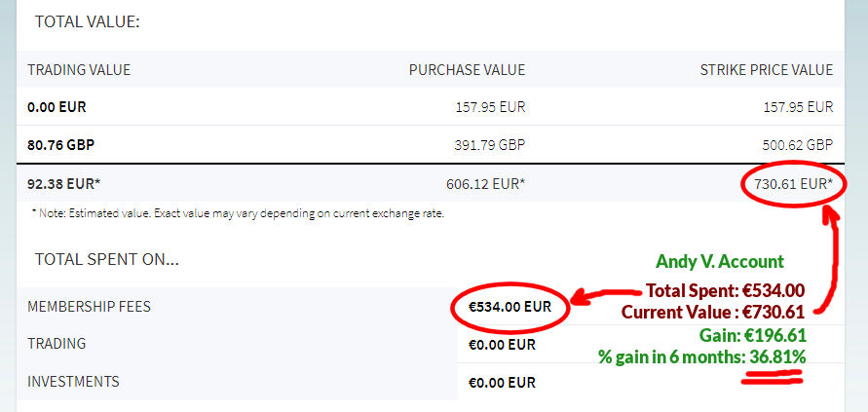The width and height of the screenshot is (868, 412).
Task: Click the 500.62 GBP strike price value
Action: tap(797, 145)
